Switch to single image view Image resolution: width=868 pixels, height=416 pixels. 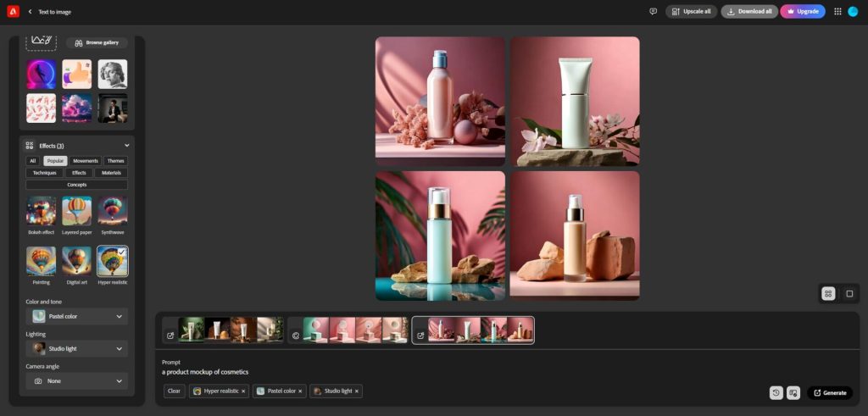(x=849, y=293)
